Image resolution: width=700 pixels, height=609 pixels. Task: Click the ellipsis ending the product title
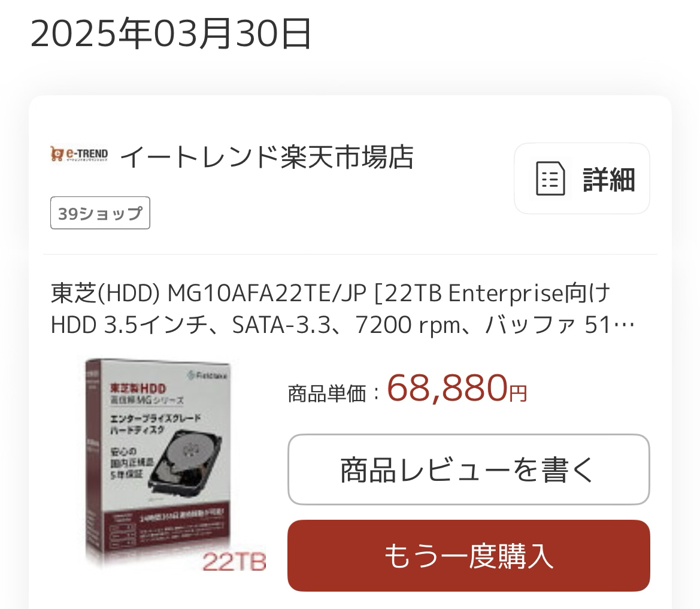coord(625,327)
